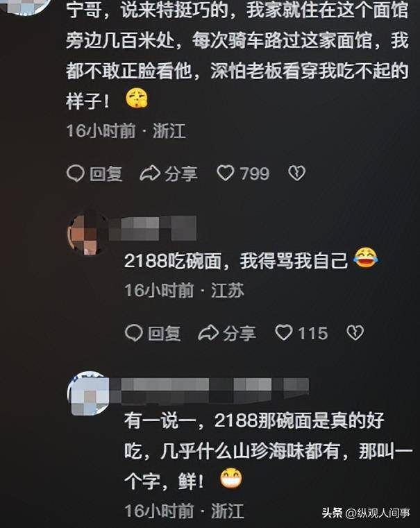The height and width of the screenshot is (528, 420).
Task: Tap 分享 text under Jiangsu comment
Action: point(240,333)
